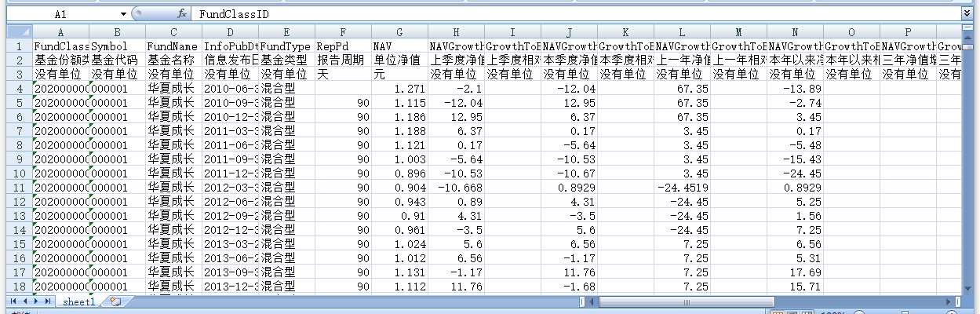This screenshot has height=314, width=980.
Task: Click NAV value 1.115
Action: 400,103
